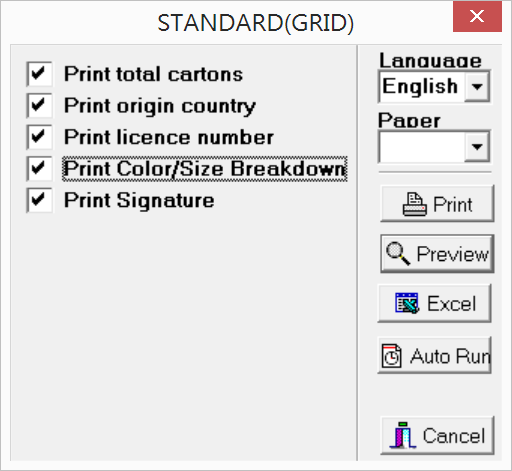
Task: Click the Auto Run clock icon
Action: point(391,356)
